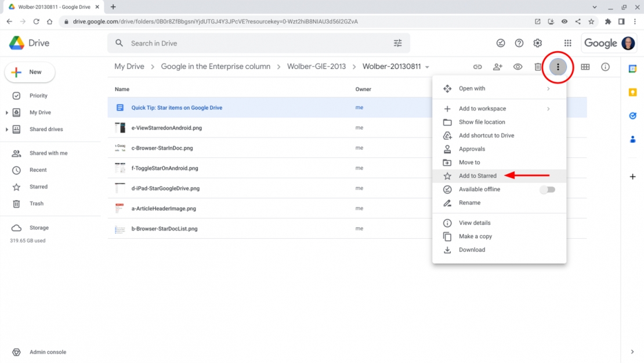This screenshot has height=363, width=644.
Task: Open Google Keep in the side panel
Action: [x=632, y=91]
